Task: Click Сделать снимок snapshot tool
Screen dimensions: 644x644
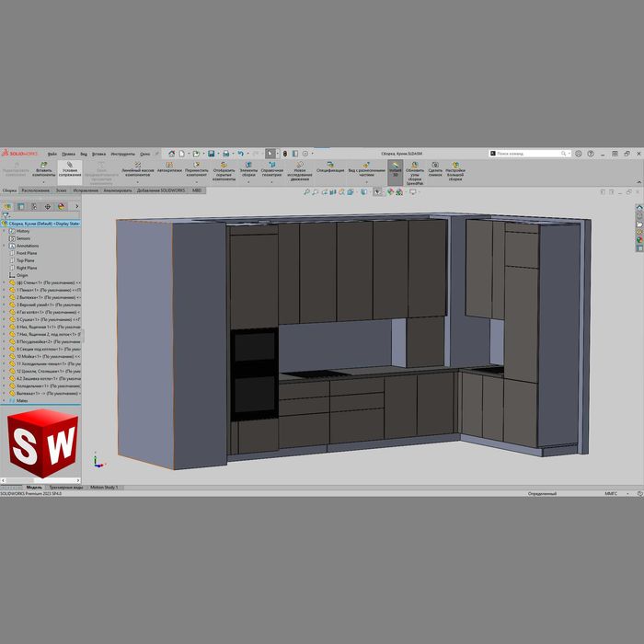Action: [435, 169]
